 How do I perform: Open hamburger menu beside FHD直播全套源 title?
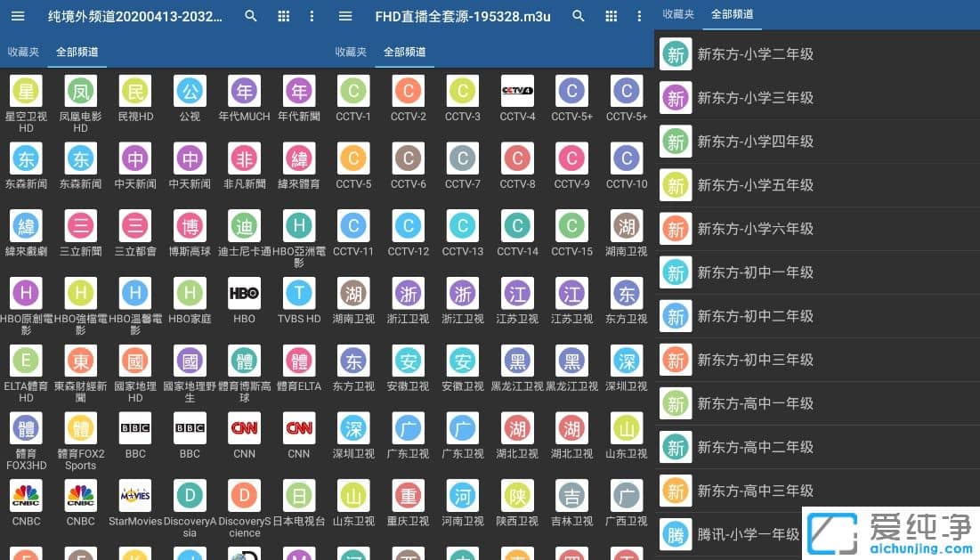[x=345, y=16]
